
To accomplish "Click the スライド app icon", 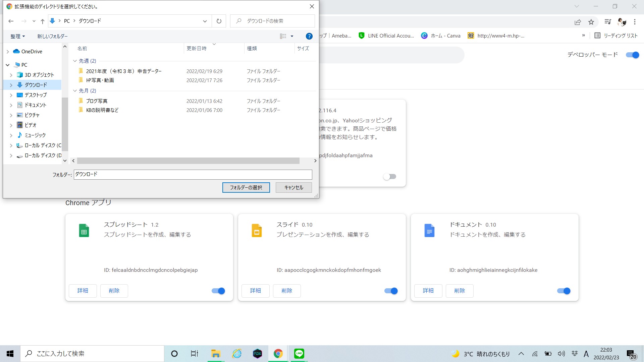I will [257, 231].
